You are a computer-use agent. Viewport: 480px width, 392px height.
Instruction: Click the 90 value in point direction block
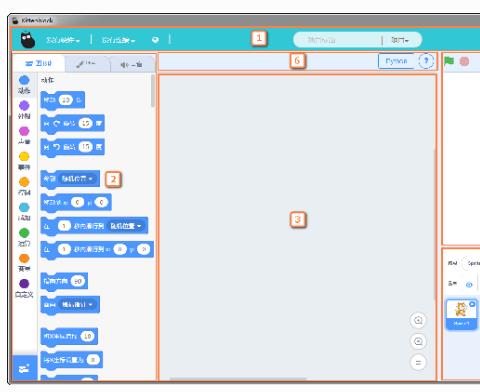(x=78, y=281)
